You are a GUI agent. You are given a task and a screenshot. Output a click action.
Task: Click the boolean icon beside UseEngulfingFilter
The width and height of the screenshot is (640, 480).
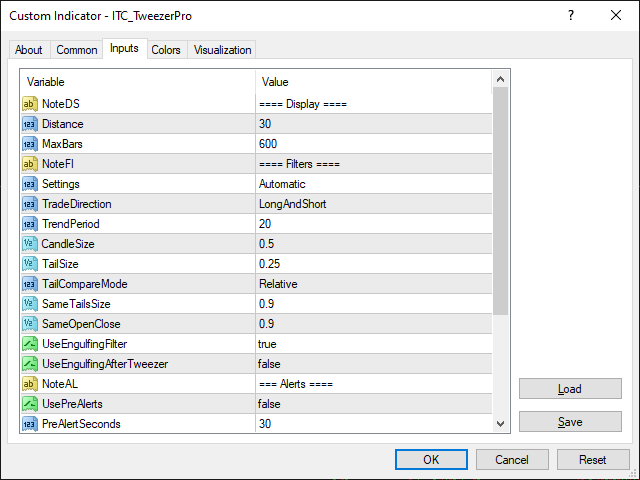point(30,344)
